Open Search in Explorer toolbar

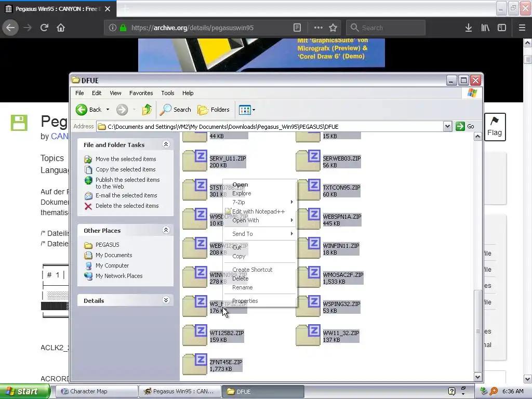[x=175, y=110]
